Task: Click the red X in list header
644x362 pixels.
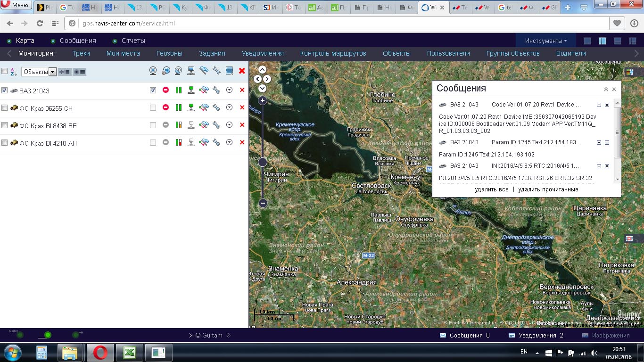Action: point(242,71)
